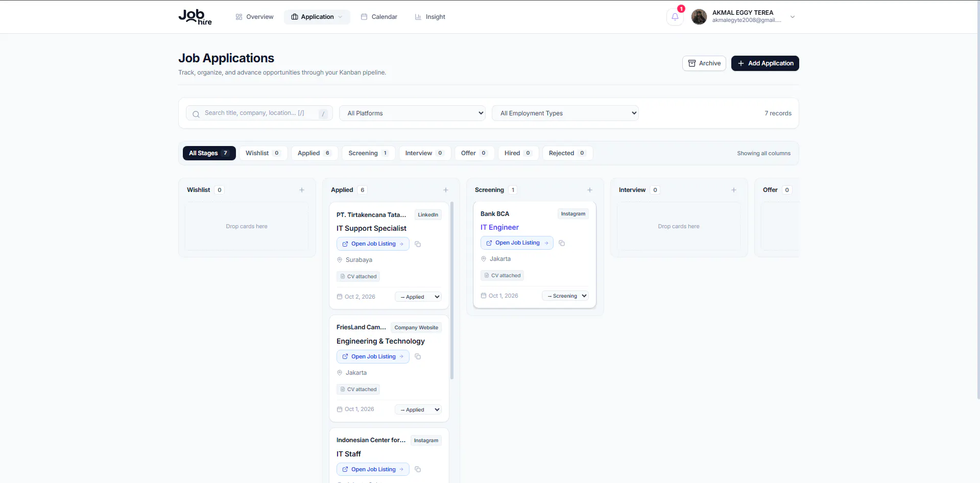The height and width of the screenshot is (483, 980).
Task: Copy the IT Support Specialist listing link
Action: click(418, 244)
